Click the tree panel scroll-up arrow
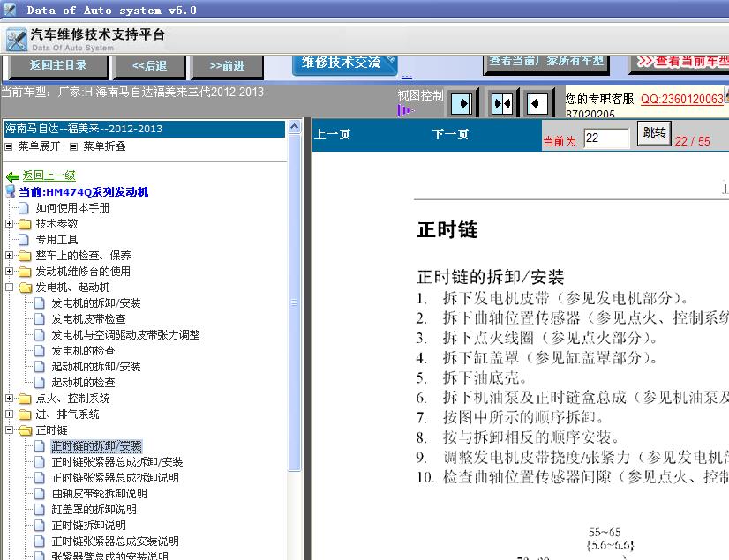Image resolution: width=729 pixels, height=560 pixels. (294, 127)
